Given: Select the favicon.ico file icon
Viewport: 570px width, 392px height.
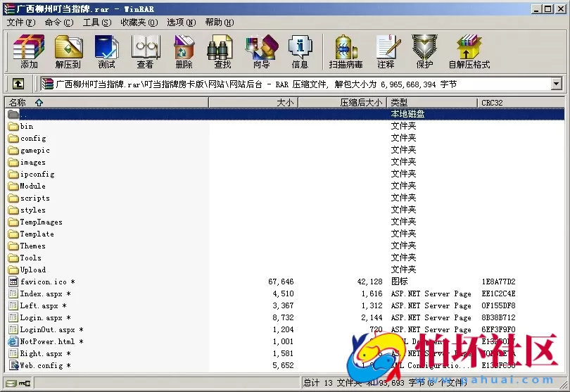Looking at the screenshot, I should point(13,282).
